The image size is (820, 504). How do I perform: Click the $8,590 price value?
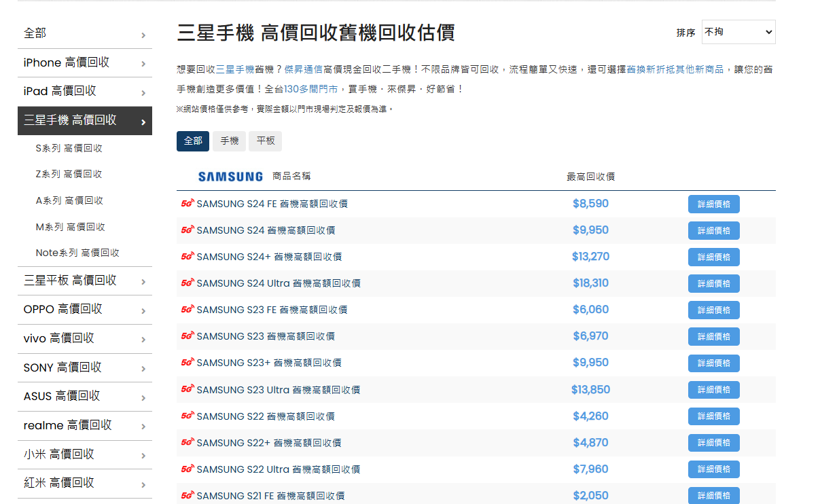pyautogui.click(x=590, y=203)
